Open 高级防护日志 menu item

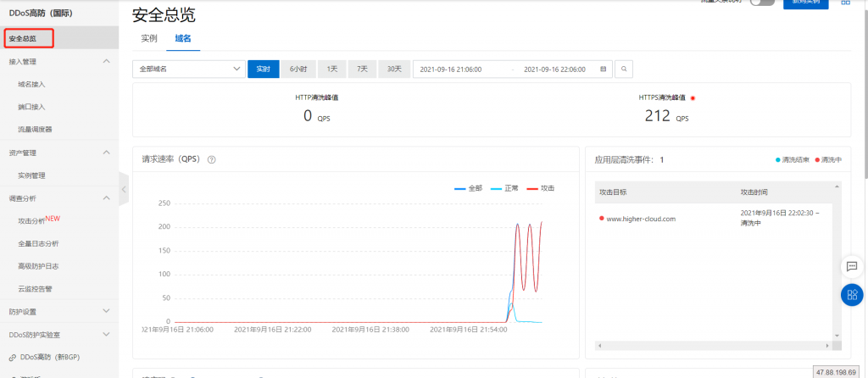click(38, 266)
